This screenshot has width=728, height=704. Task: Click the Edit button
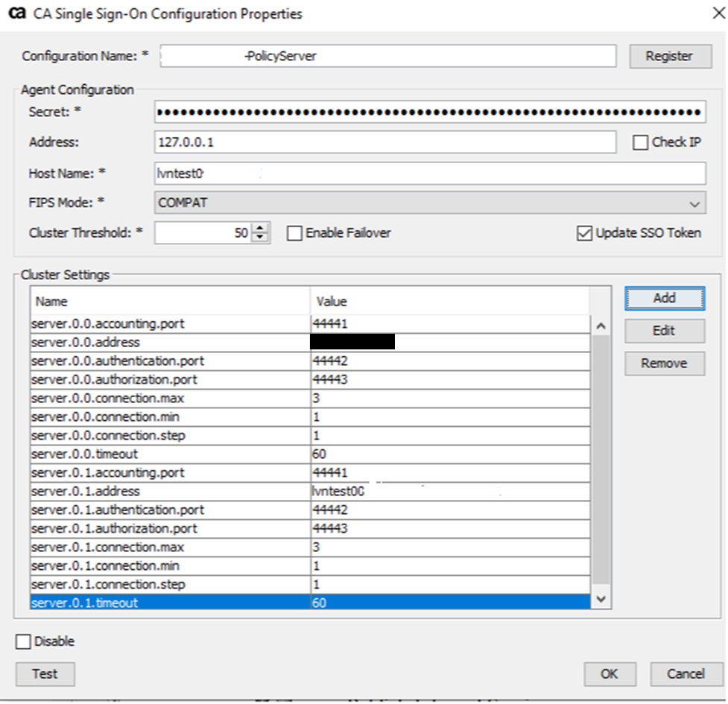[664, 331]
